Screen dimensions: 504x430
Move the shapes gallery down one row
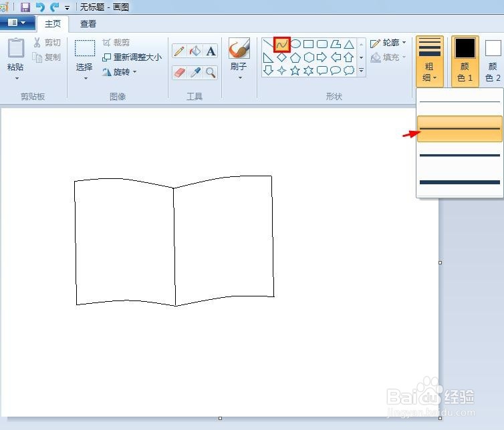tap(361, 57)
